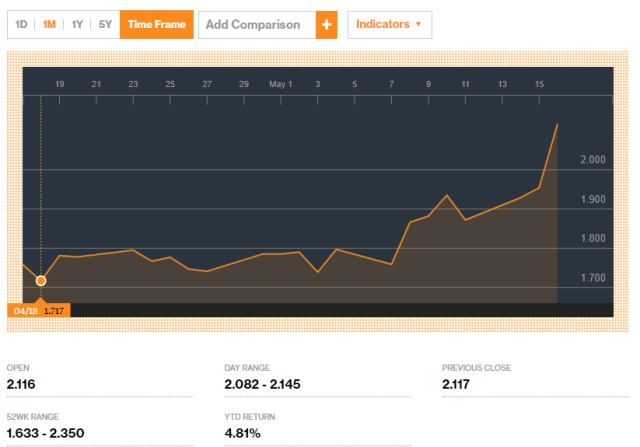Select the 1M time range
The height and width of the screenshot is (447, 640).
click(49, 25)
